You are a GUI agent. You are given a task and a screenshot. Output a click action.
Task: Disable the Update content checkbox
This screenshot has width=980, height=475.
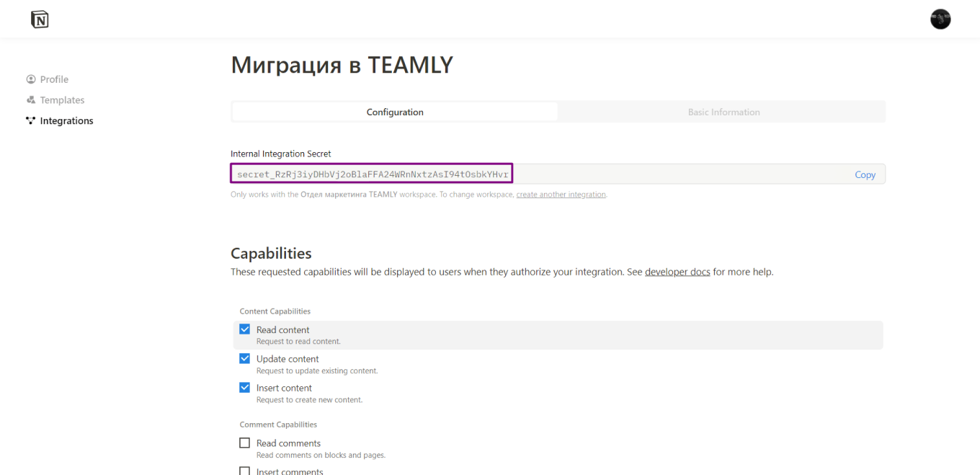244,358
